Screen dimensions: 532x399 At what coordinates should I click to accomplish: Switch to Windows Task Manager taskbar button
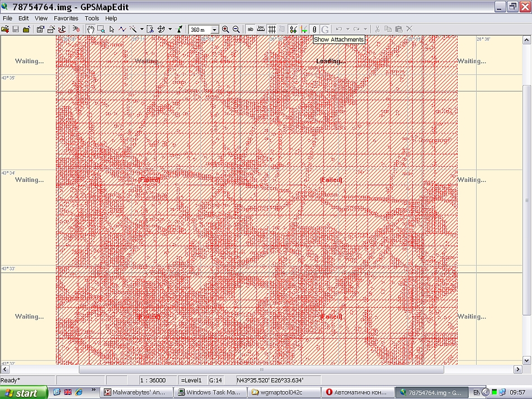click(x=210, y=392)
